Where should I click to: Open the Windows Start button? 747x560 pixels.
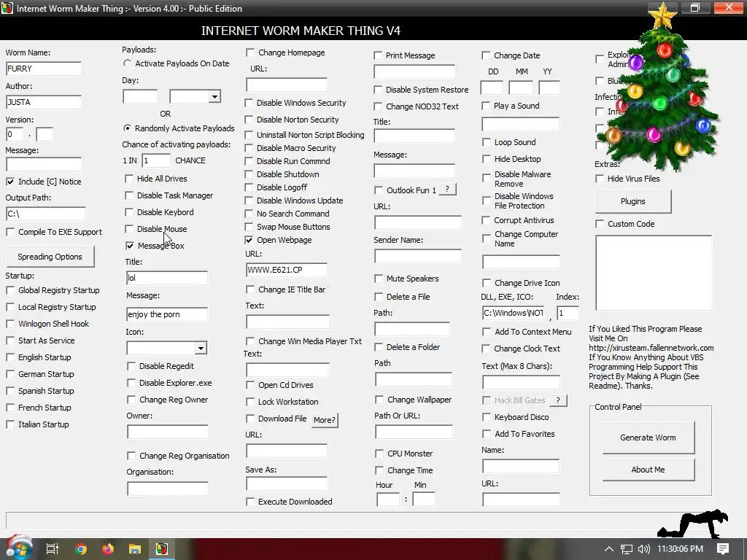pyautogui.click(x=19, y=548)
